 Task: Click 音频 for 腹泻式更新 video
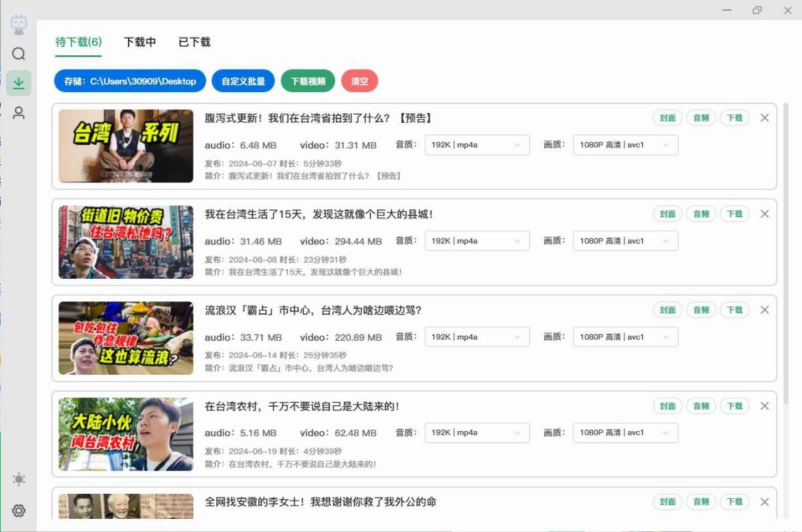point(701,118)
